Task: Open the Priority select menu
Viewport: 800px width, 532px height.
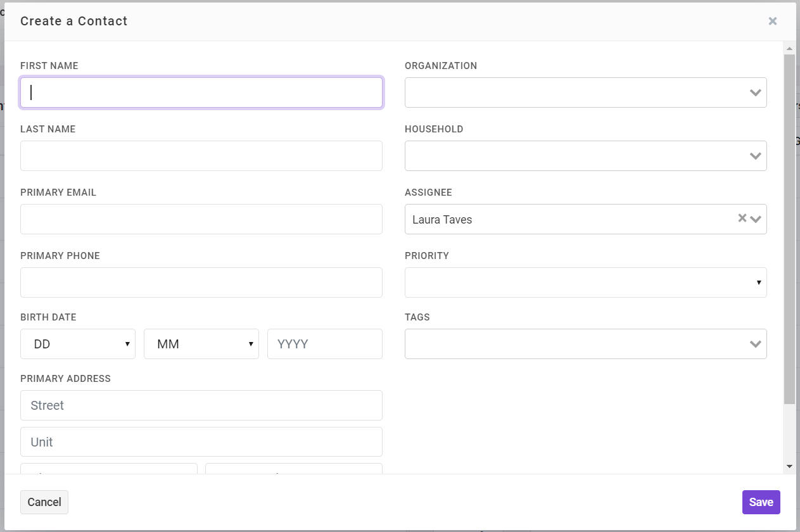Action: (x=585, y=282)
